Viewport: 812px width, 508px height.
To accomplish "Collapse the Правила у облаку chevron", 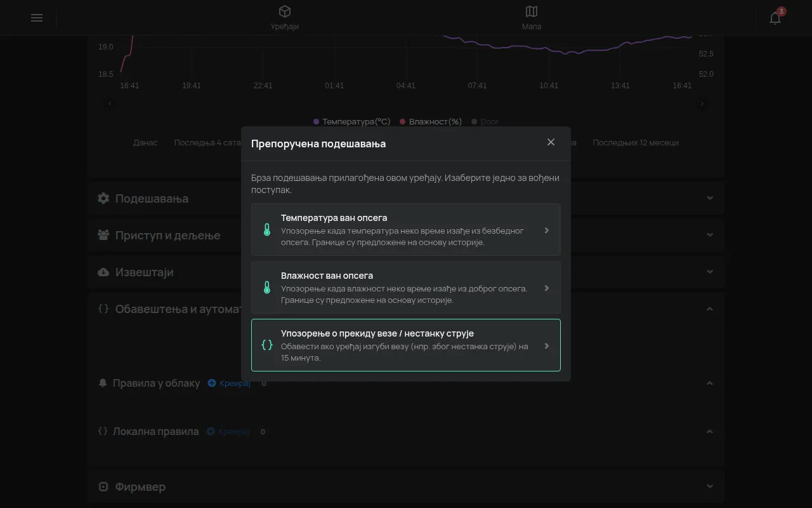I will 710,383.
